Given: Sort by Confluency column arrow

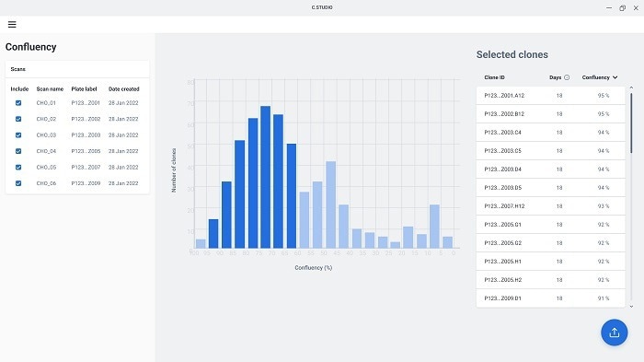Looking at the screenshot, I should (615, 77).
